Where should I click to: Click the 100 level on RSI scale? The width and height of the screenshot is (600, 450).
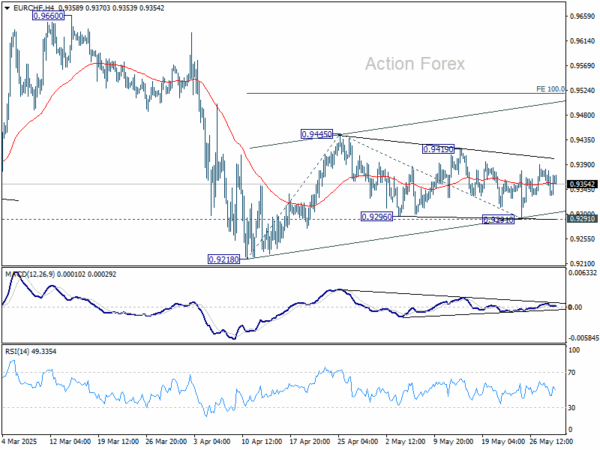(574, 350)
